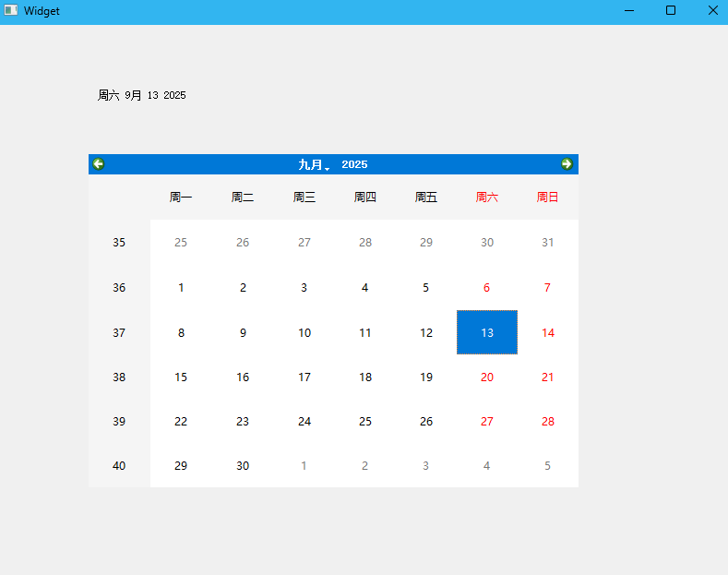Screen dimensions: 728x575
Task: Select September 8 in the calendar
Action: click(x=181, y=332)
